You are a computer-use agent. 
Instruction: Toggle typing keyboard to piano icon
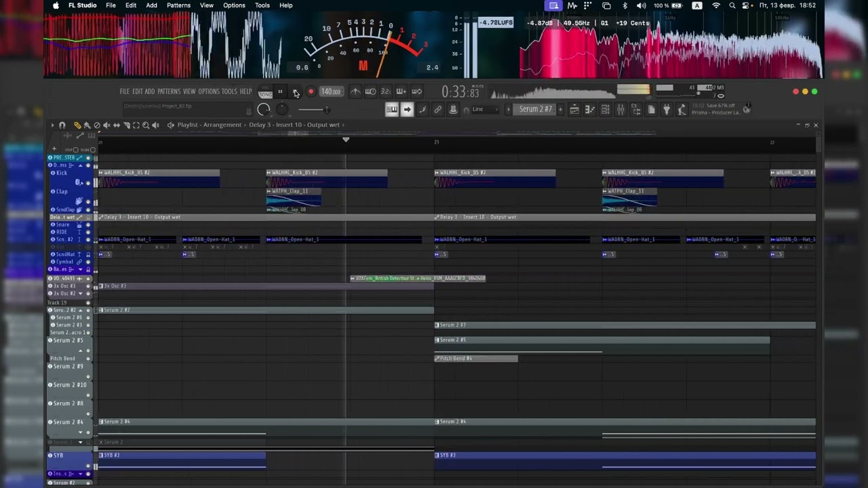click(x=392, y=109)
